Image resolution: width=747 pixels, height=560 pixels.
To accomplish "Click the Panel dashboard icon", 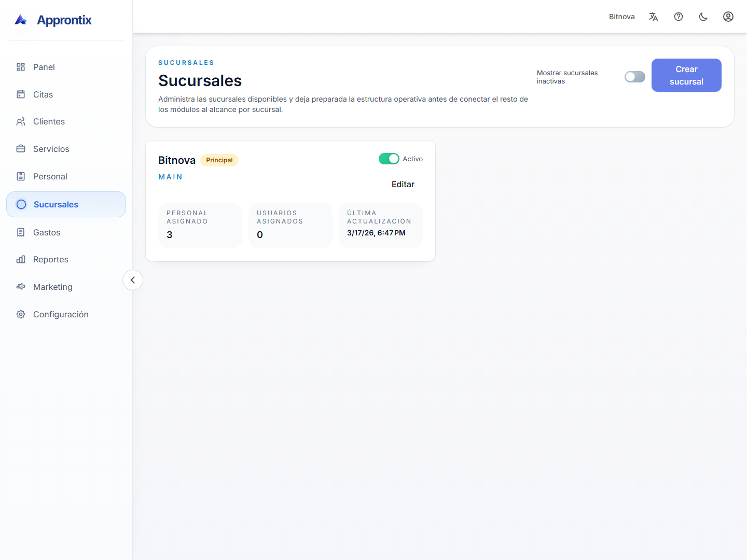I will 21,67.
